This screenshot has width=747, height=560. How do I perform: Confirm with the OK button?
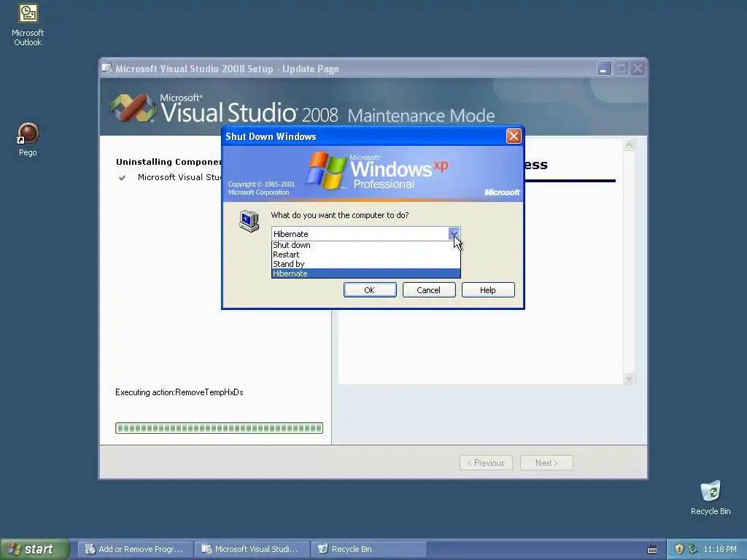tap(370, 290)
